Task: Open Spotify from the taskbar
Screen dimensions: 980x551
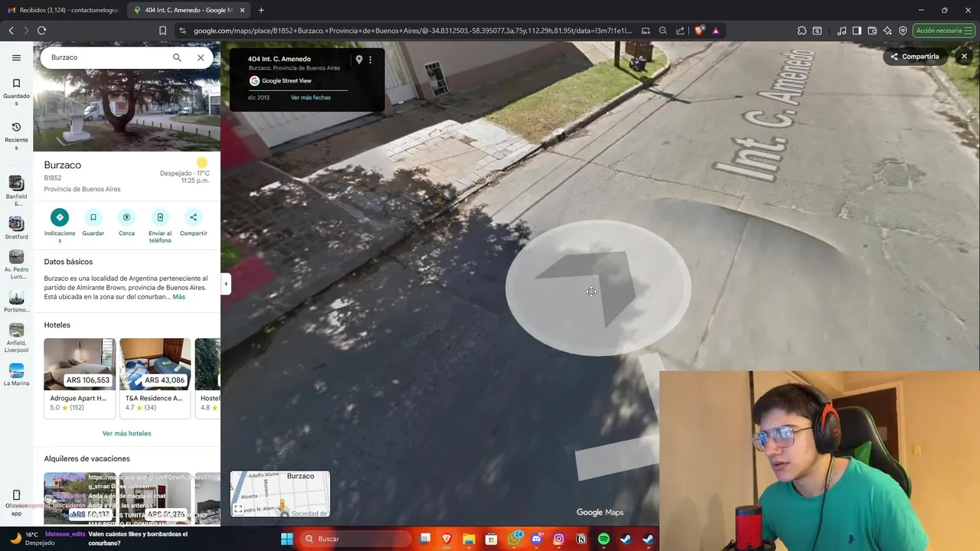Action: pyautogui.click(x=603, y=539)
